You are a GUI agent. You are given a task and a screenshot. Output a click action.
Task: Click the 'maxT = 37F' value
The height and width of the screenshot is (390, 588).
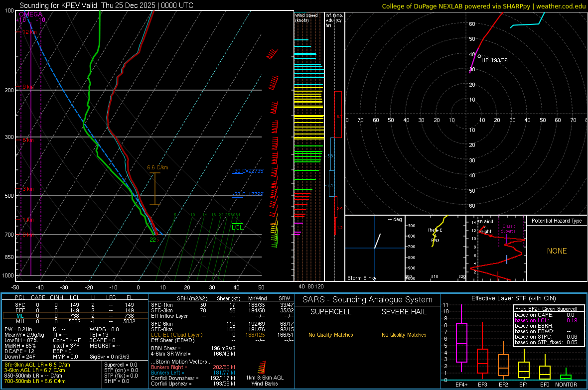[x=66, y=346]
